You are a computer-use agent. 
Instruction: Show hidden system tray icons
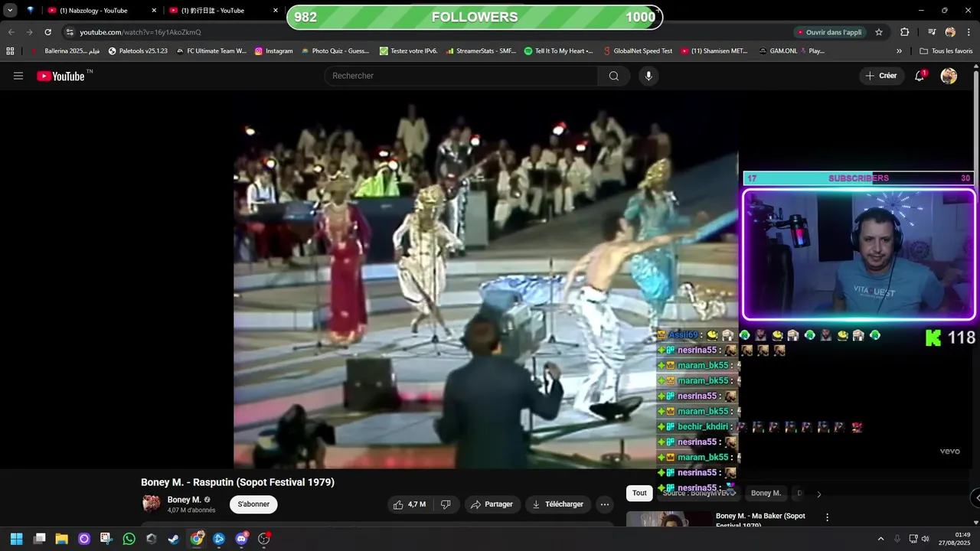pos(880,539)
